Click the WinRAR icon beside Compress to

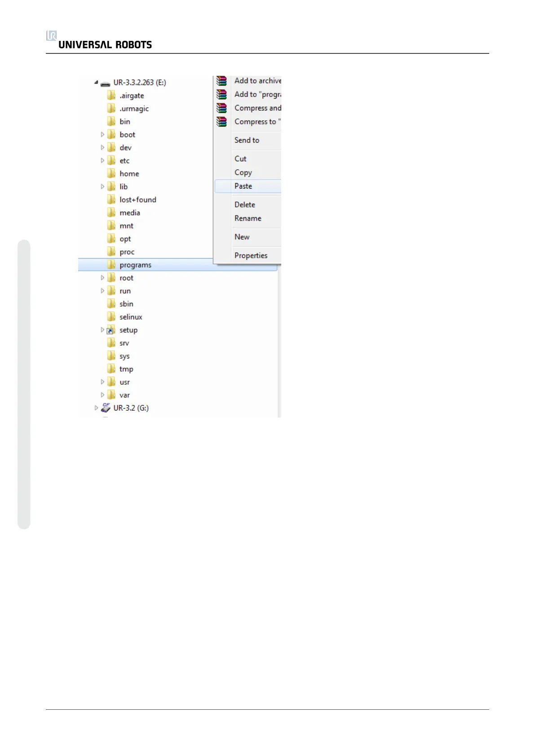pyautogui.click(x=221, y=122)
